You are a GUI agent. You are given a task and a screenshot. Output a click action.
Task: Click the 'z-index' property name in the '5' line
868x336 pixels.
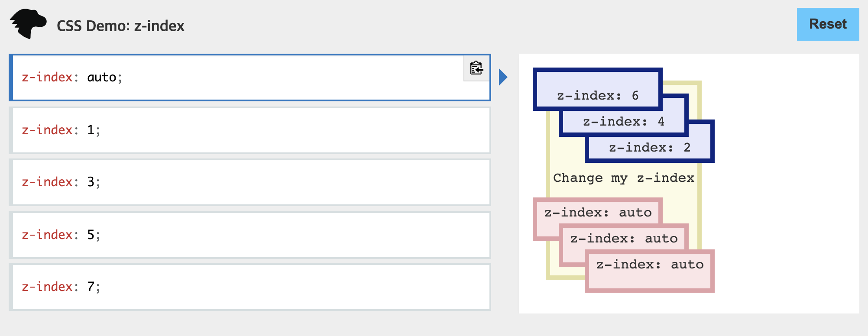(x=47, y=235)
